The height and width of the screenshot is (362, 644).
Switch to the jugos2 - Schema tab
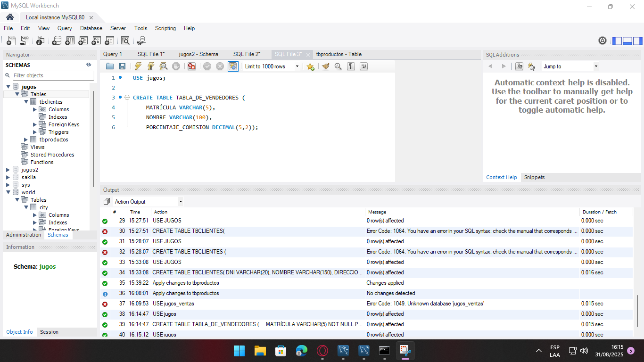(x=198, y=54)
